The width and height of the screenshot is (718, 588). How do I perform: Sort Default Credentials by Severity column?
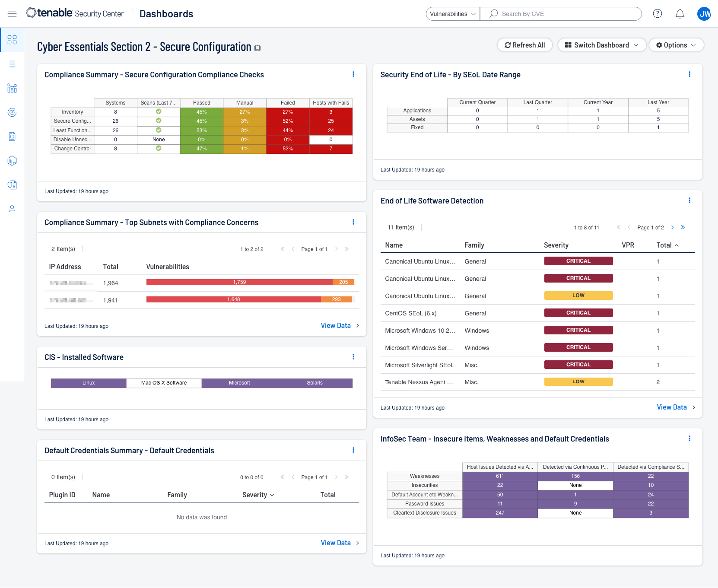(x=258, y=495)
